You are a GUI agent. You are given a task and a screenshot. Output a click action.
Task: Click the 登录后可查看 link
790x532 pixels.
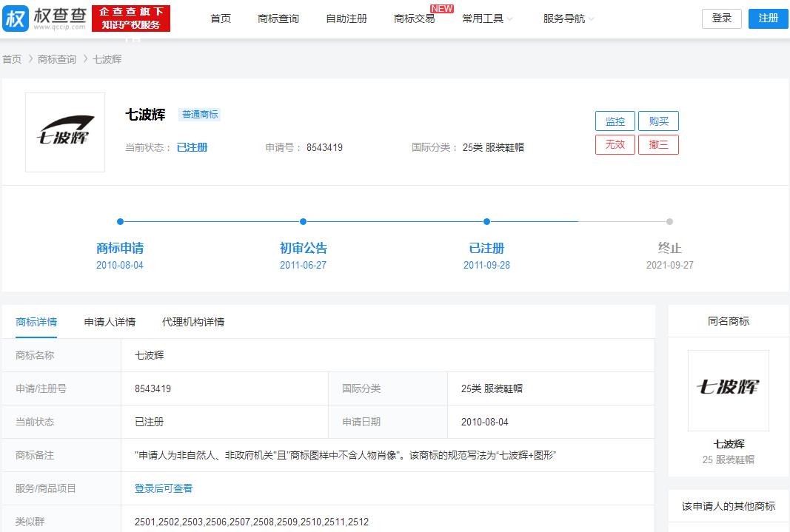pos(164,488)
